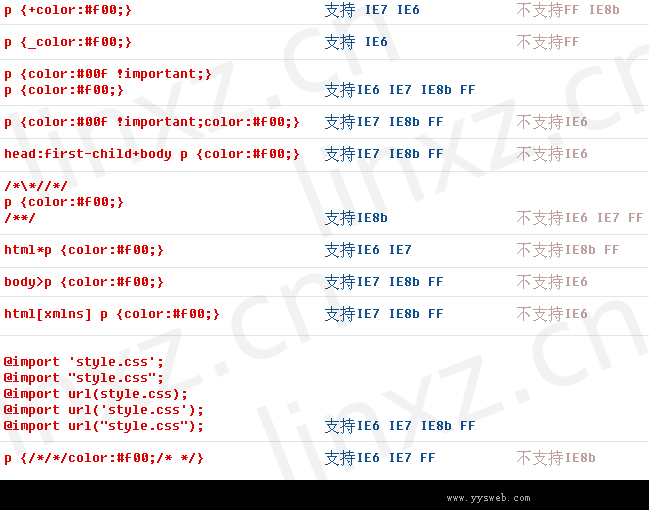Click the closing comment line "/**/"
The height and width of the screenshot is (510, 649).
point(20,218)
